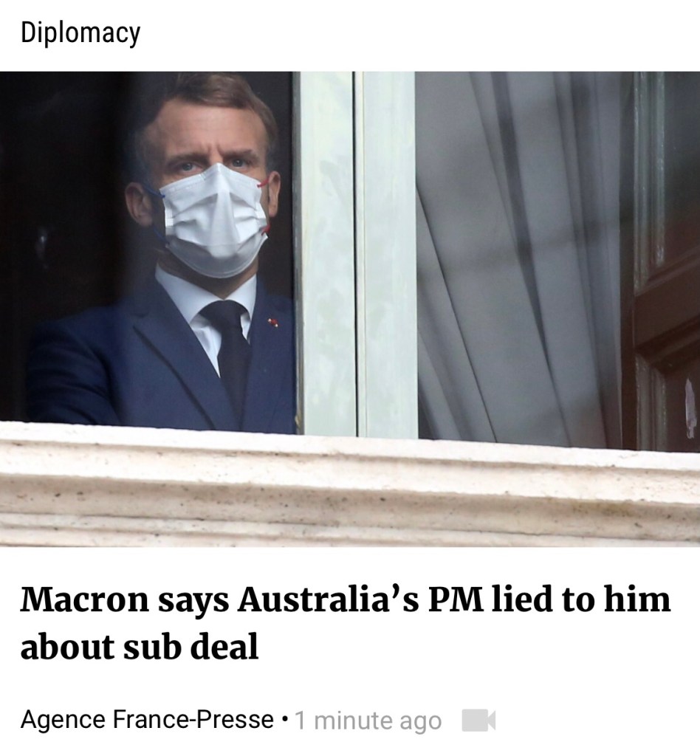This screenshot has width=700, height=756.
Task: Tap the stone window ledge in photo
Action: [350, 487]
